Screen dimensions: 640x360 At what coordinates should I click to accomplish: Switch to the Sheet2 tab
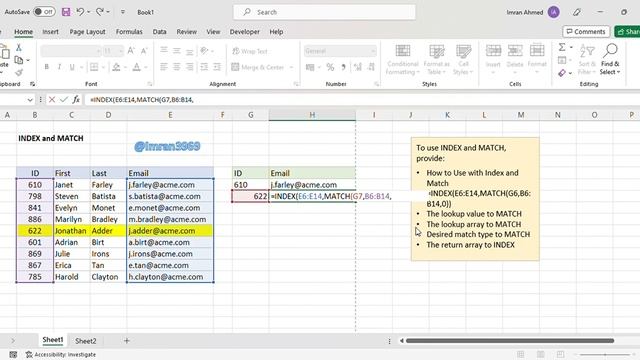coord(86,340)
